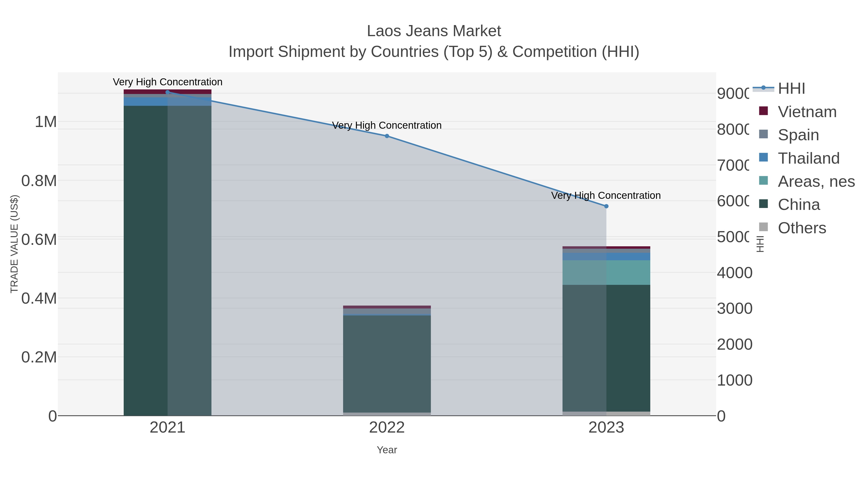Hide the Spain series via legend
The height and width of the screenshot is (488, 868).
pos(789,135)
